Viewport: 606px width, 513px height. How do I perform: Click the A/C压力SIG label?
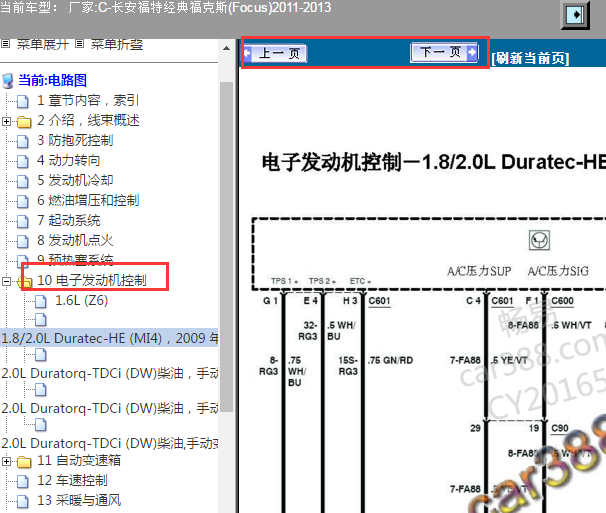(558, 271)
